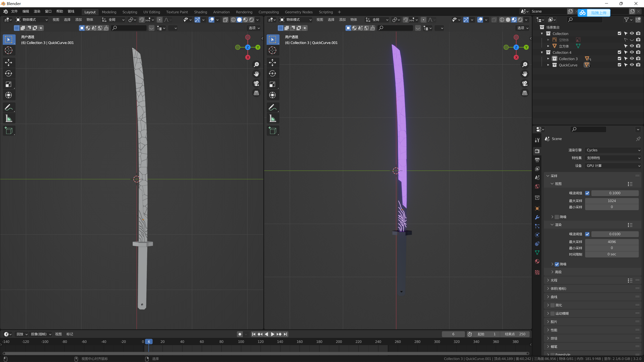This screenshot has width=644, height=362.
Task: Select the Measure tool
Action: 9,118
